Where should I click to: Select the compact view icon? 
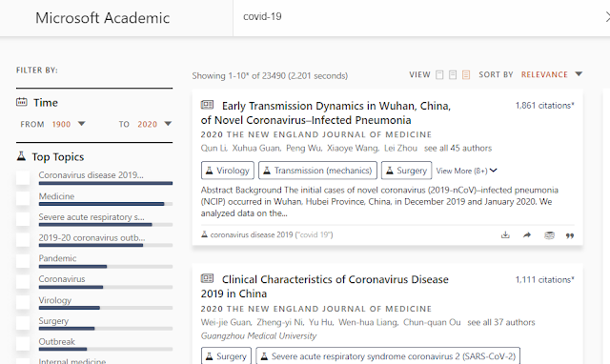click(x=439, y=74)
